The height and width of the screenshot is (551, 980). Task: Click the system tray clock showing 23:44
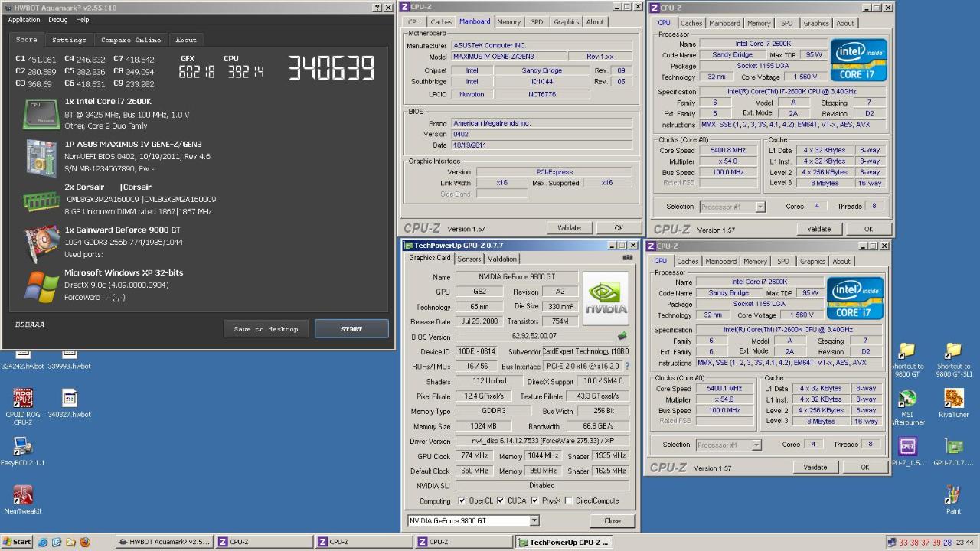tap(965, 543)
